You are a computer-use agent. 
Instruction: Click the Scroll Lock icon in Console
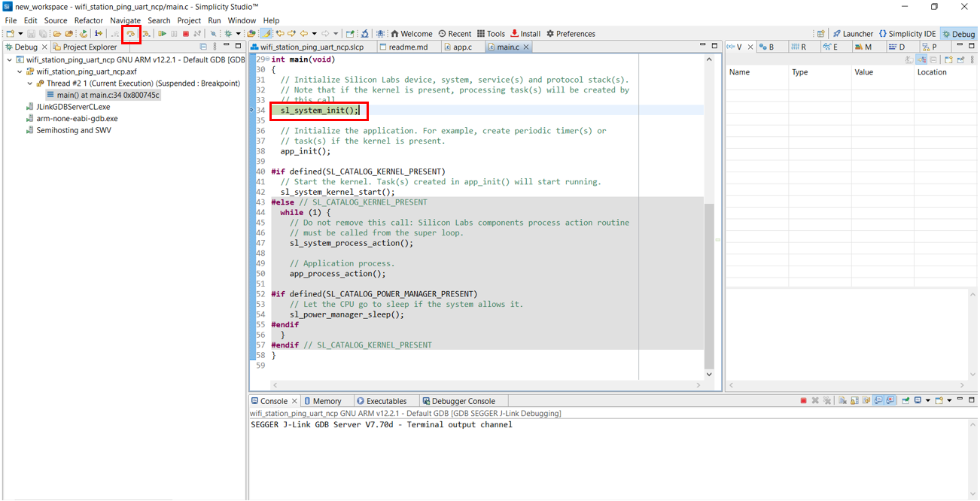pyautogui.click(x=855, y=401)
